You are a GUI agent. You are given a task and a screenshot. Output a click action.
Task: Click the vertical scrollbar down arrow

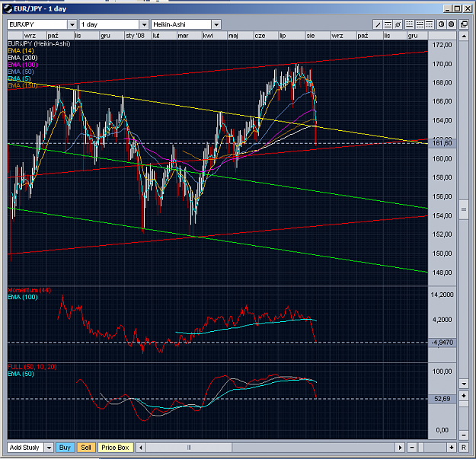[x=464, y=384]
